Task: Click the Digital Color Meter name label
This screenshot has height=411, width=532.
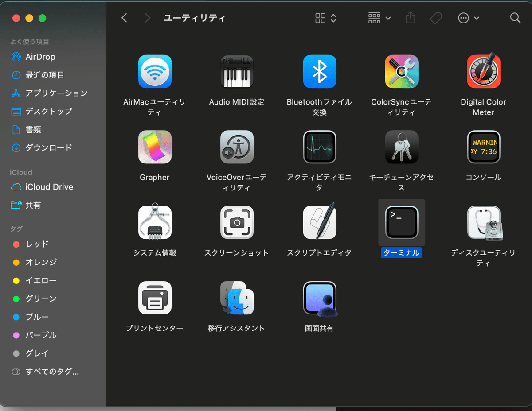Action: click(x=483, y=107)
